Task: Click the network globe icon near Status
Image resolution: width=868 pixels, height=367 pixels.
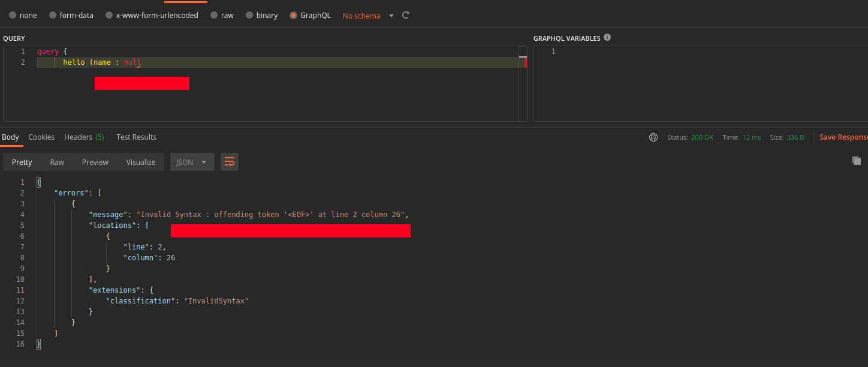Action: (x=653, y=137)
